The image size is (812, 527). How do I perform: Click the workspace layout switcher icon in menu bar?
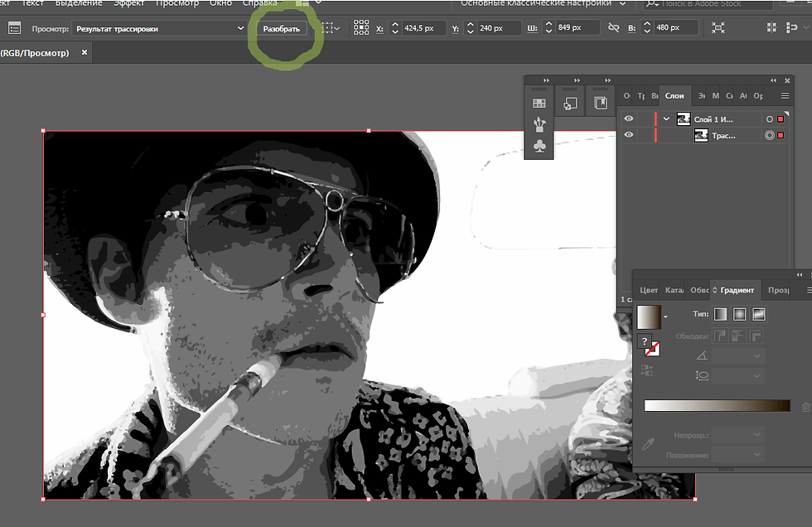point(302,3)
